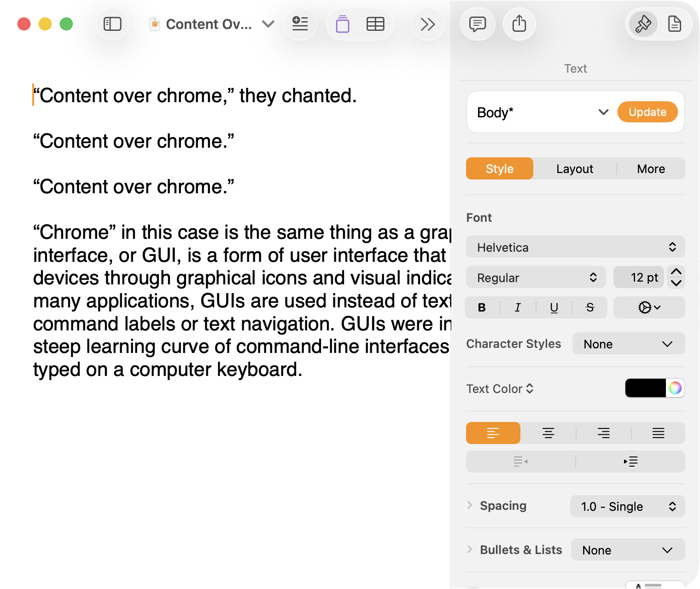Toggle bold formatting
This screenshot has width=700, height=589.
point(482,307)
